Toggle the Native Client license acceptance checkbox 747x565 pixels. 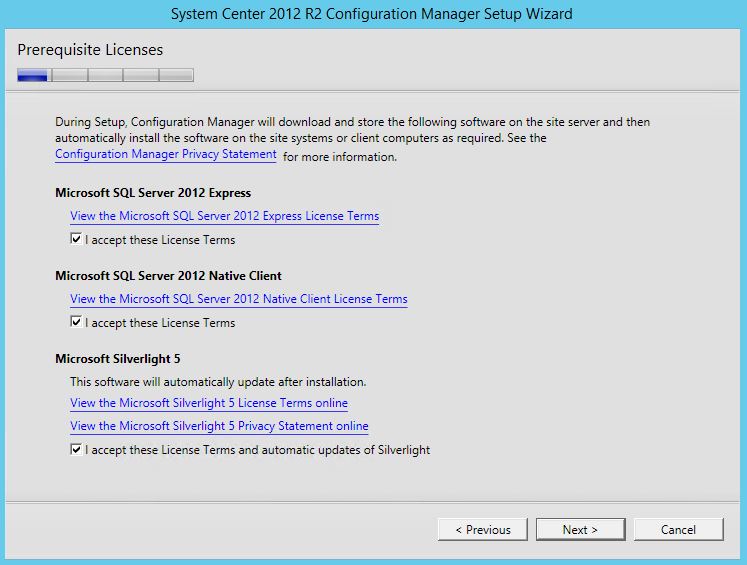click(x=76, y=322)
